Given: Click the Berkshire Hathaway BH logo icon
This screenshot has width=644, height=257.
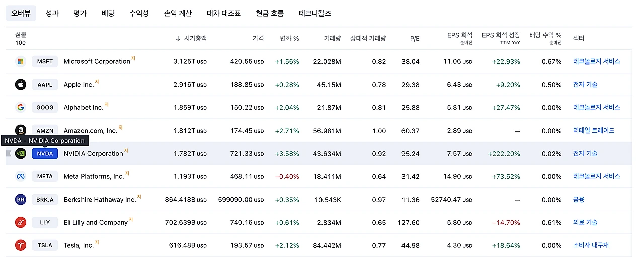Looking at the screenshot, I should click(x=20, y=200).
